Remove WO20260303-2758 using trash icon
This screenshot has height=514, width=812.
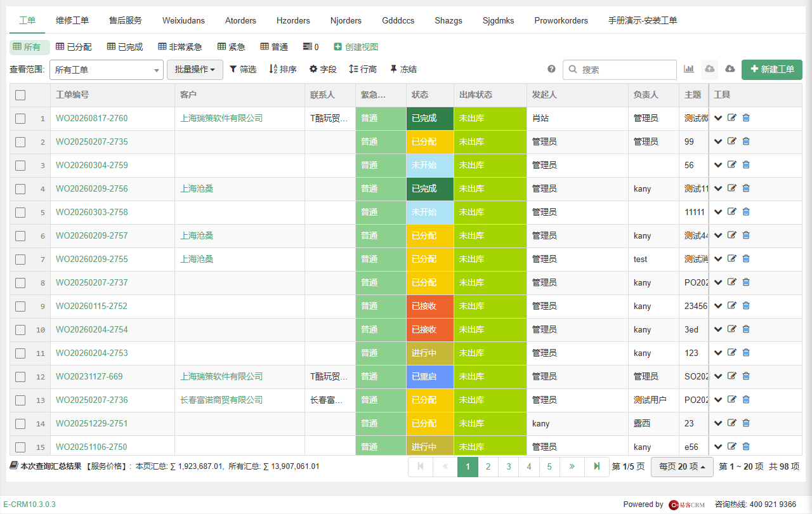click(746, 212)
